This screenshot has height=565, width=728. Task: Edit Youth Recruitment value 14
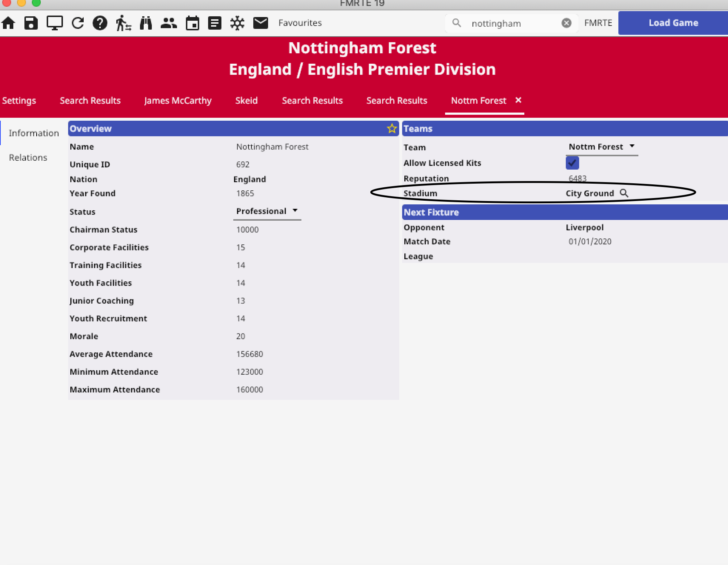(x=241, y=318)
